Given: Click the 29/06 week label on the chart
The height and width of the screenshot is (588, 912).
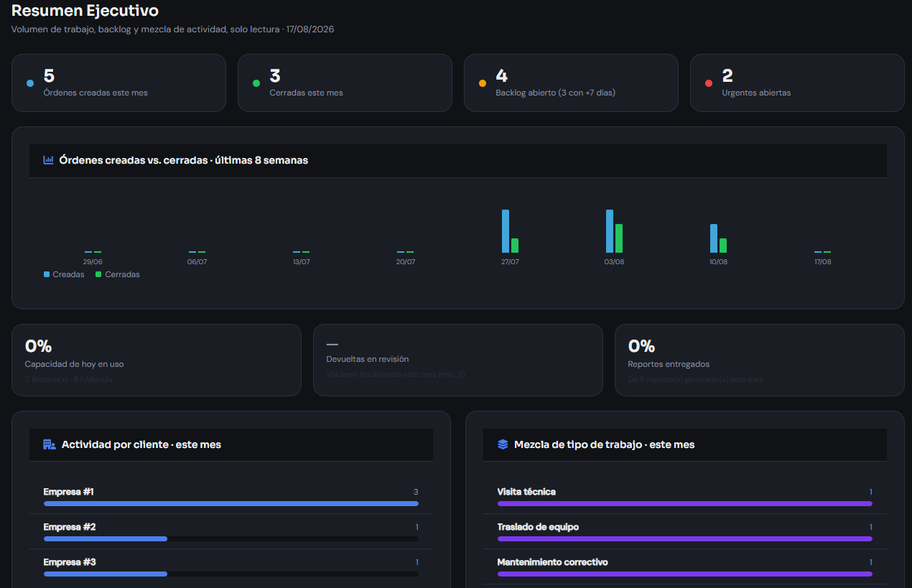Looking at the screenshot, I should click(x=93, y=262).
